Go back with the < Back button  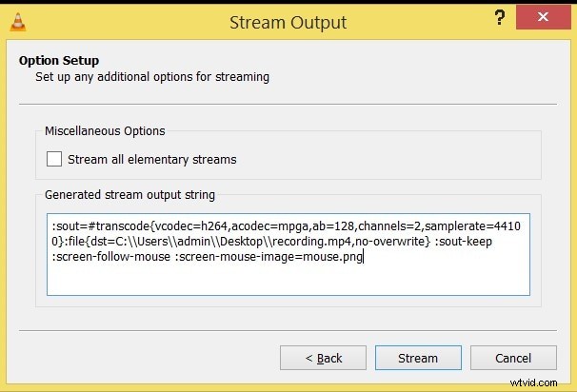[x=323, y=358]
